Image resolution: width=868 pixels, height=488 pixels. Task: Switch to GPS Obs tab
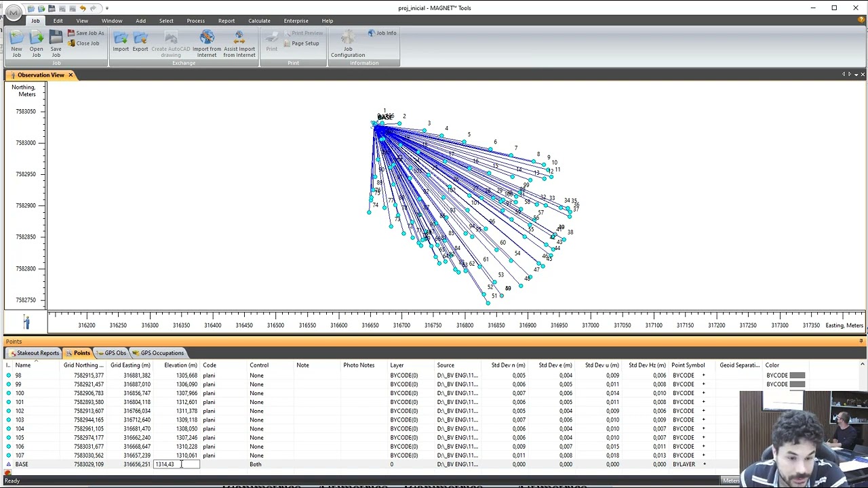[111, 353]
